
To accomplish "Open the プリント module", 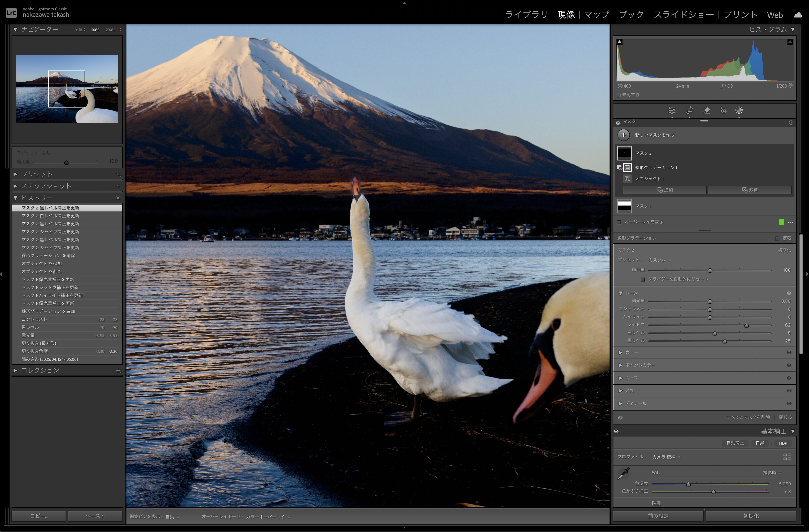I will (x=740, y=15).
